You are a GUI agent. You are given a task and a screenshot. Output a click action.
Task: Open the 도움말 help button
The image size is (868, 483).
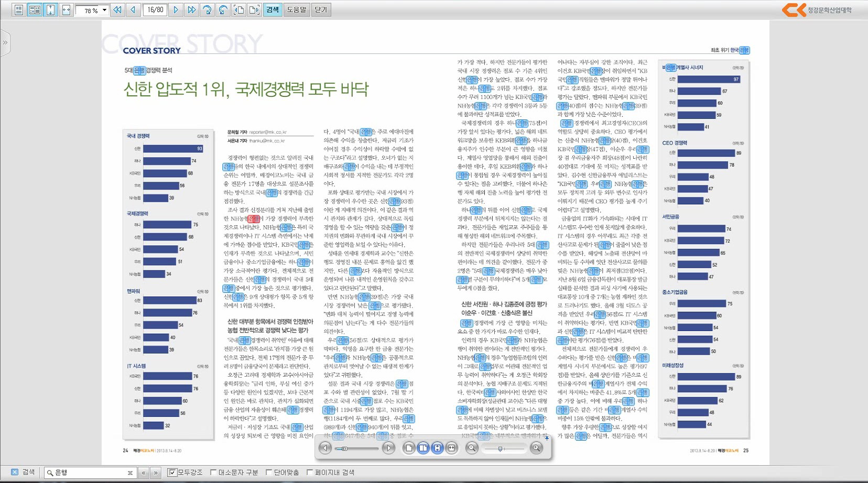(297, 10)
